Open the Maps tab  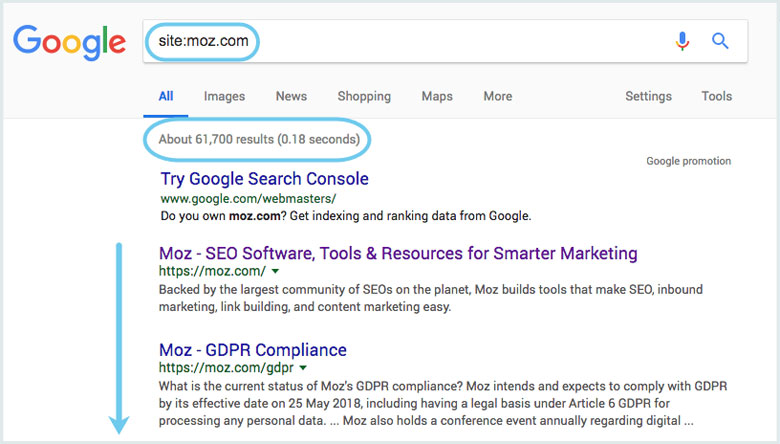437,96
